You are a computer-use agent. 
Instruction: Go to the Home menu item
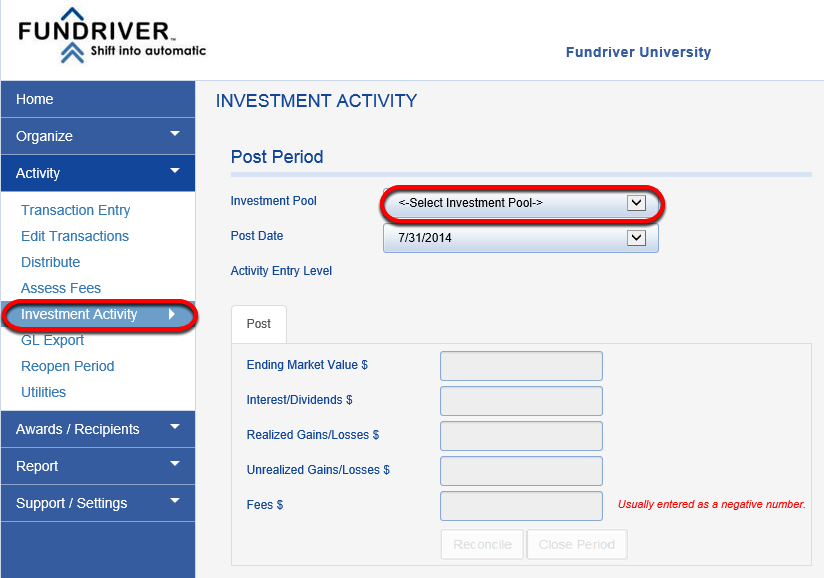(x=98, y=99)
